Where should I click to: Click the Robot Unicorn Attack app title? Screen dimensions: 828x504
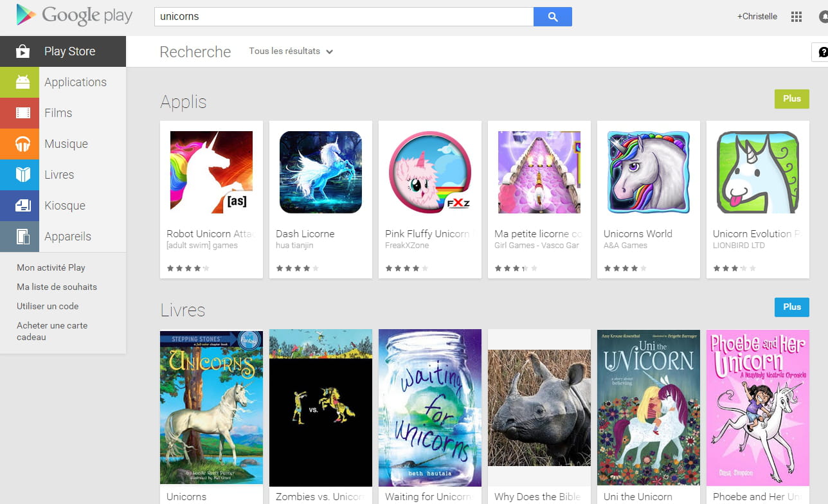211,234
